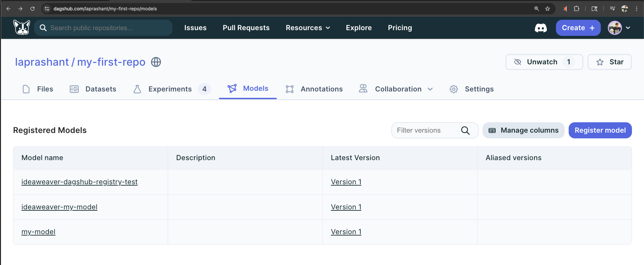Image resolution: width=644 pixels, height=265 pixels.
Task: Click the DagsHub dog logo
Action: click(x=22, y=27)
